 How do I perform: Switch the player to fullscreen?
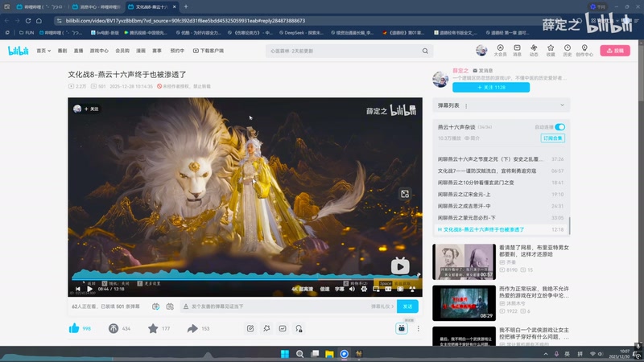(x=412, y=289)
